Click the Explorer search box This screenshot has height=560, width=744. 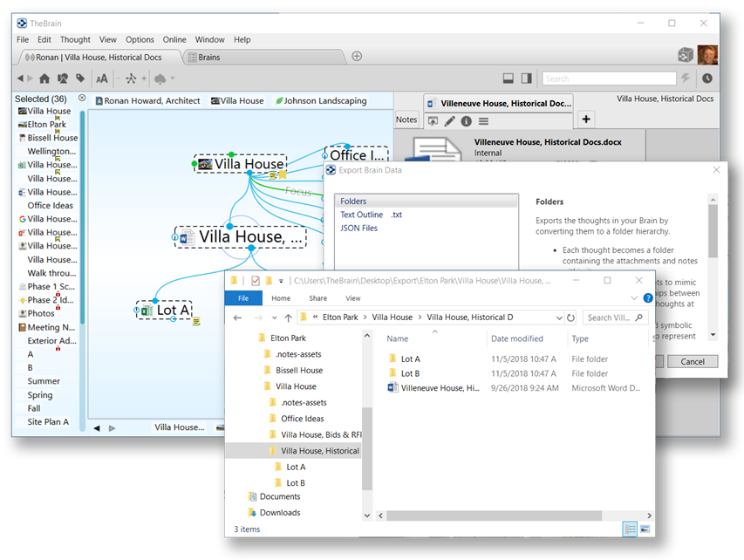point(615,318)
